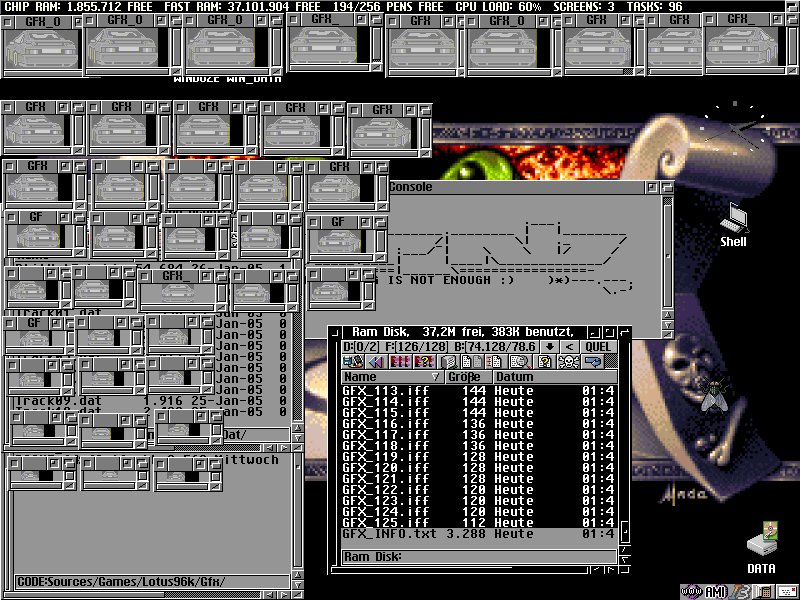This screenshot has width=800, height=600.
Task: Click the 'CPU LOAD: 60%' readout
Action: pyautogui.click(x=498, y=7)
